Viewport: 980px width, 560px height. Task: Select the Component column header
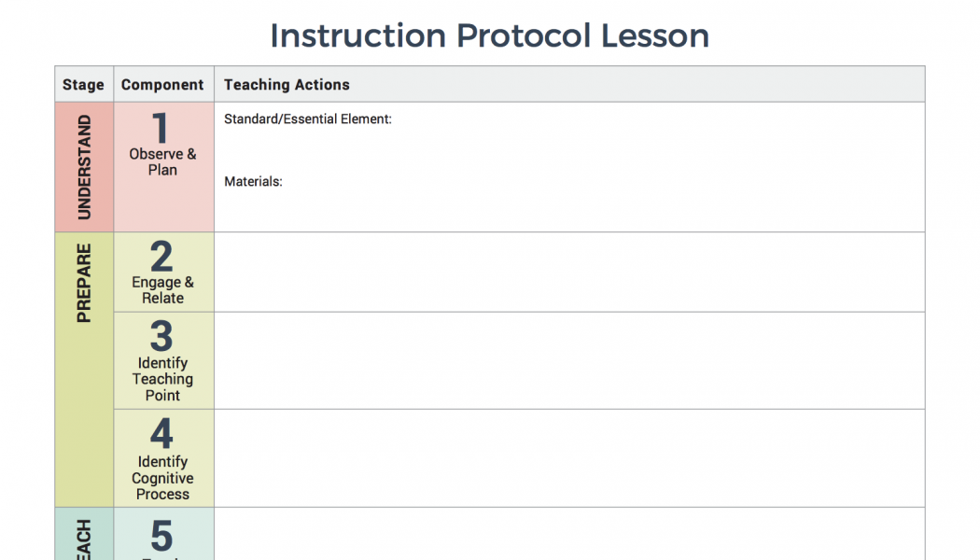pyautogui.click(x=163, y=84)
